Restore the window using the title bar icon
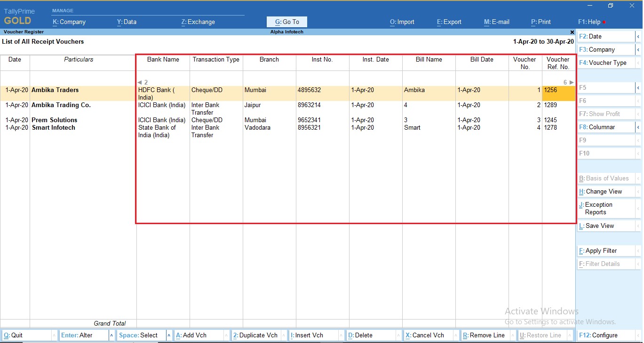644x343 pixels. coord(611,6)
